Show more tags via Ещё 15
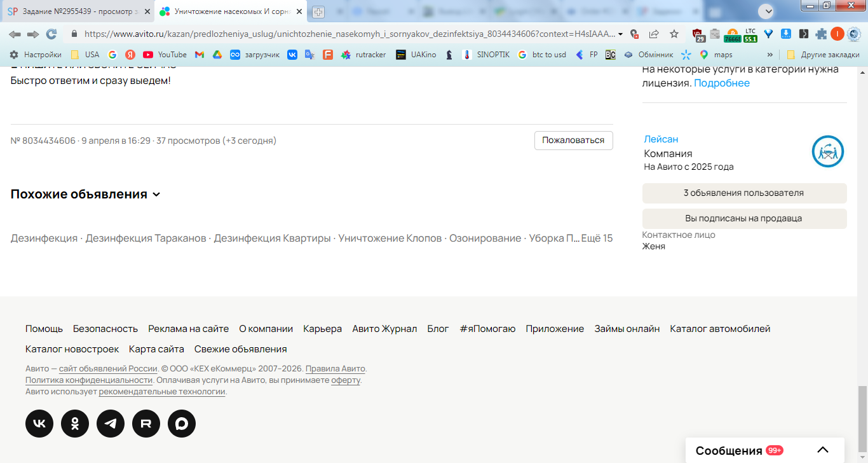The width and height of the screenshot is (868, 463). tap(597, 238)
